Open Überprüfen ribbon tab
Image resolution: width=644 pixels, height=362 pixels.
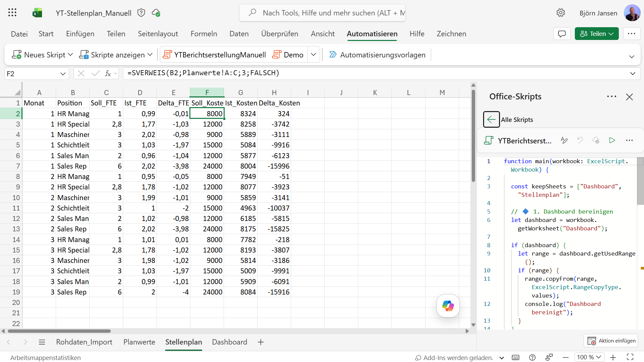tap(280, 34)
